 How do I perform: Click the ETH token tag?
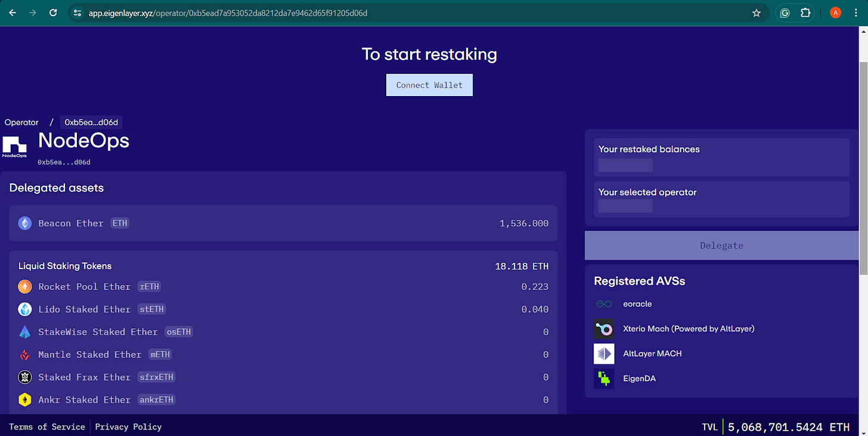pyautogui.click(x=120, y=223)
